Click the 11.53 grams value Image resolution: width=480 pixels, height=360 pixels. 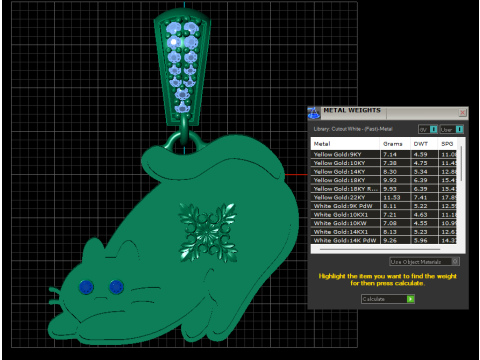tap(391, 197)
